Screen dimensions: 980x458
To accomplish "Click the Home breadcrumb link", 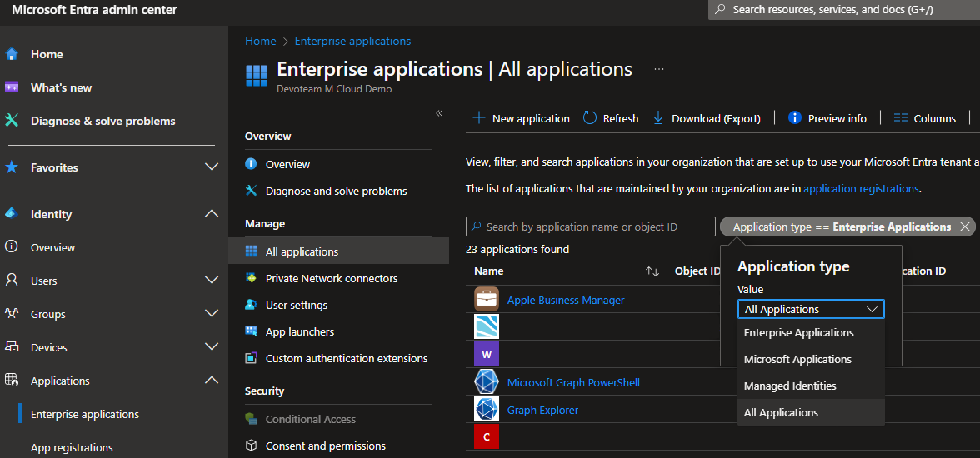I will pyautogui.click(x=260, y=41).
